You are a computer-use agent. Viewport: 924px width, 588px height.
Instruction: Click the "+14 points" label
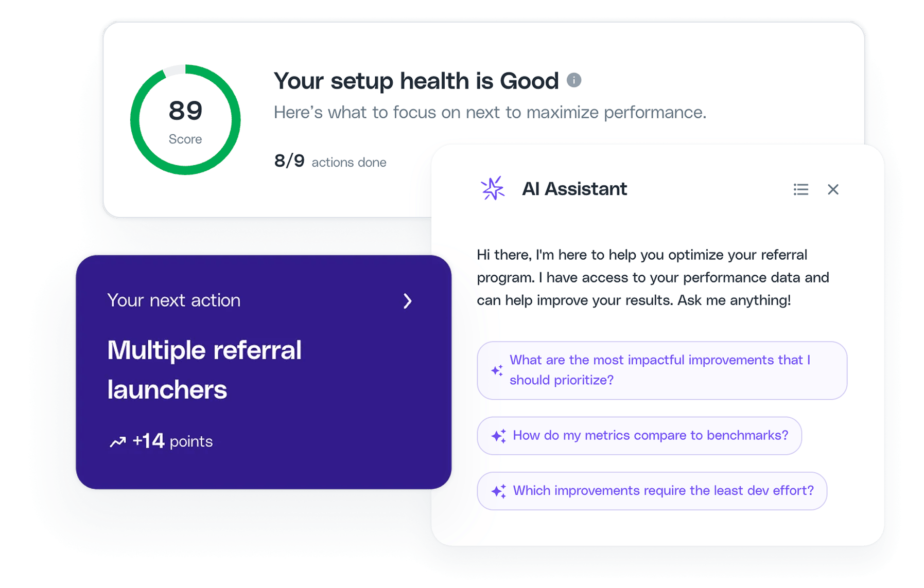172,441
